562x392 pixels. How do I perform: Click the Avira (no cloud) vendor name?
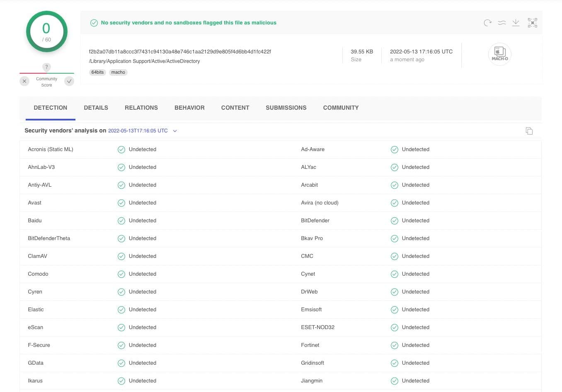[320, 203]
